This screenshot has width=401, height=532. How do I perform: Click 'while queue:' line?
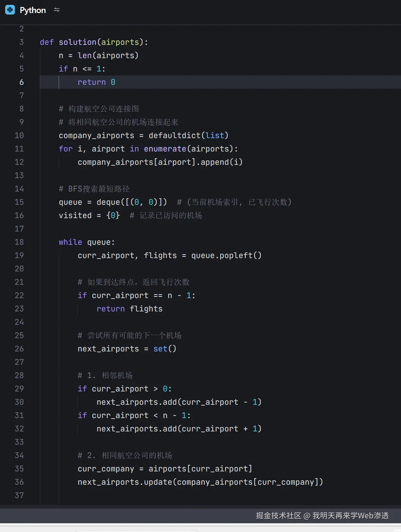87,242
